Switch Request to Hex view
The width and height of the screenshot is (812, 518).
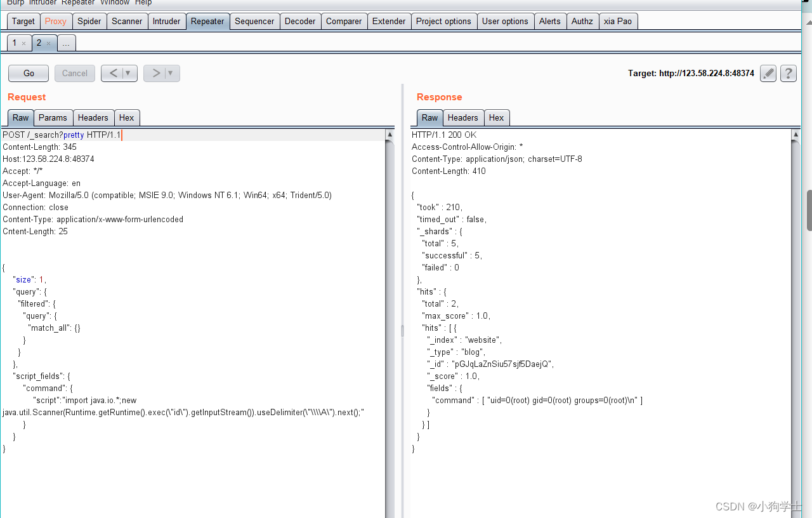pyautogui.click(x=127, y=117)
